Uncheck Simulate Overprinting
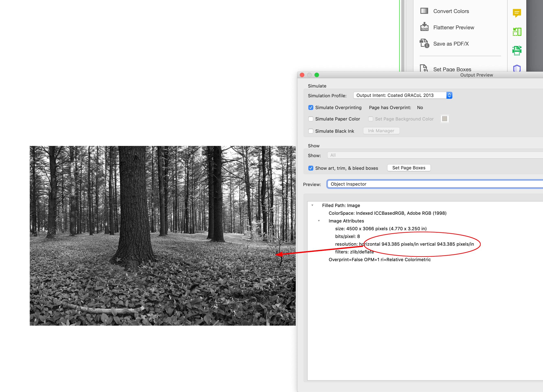The height and width of the screenshot is (392, 543). tap(311, 107)
